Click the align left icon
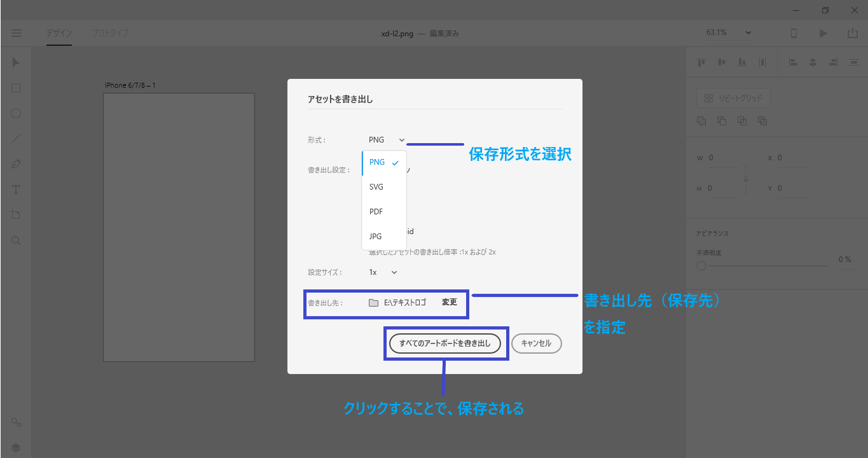 pos(793,62)
